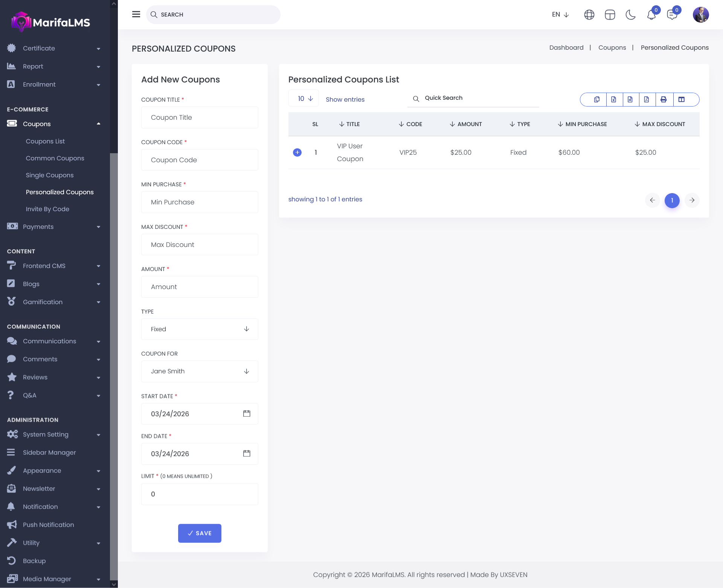
Task: Expand the 10 entries per page dropdown
Action: click(x=304, y=98)
